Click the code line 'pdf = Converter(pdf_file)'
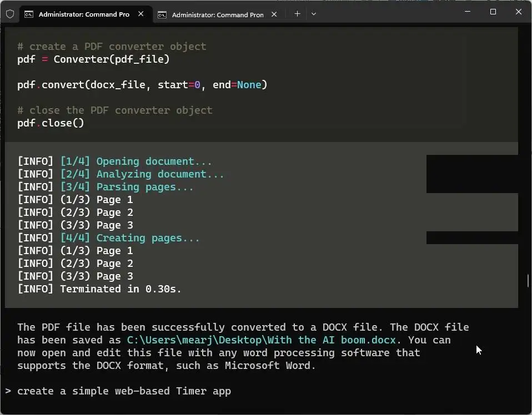The image size is (532, 415). pyautogui.click(x=93, y=59)
